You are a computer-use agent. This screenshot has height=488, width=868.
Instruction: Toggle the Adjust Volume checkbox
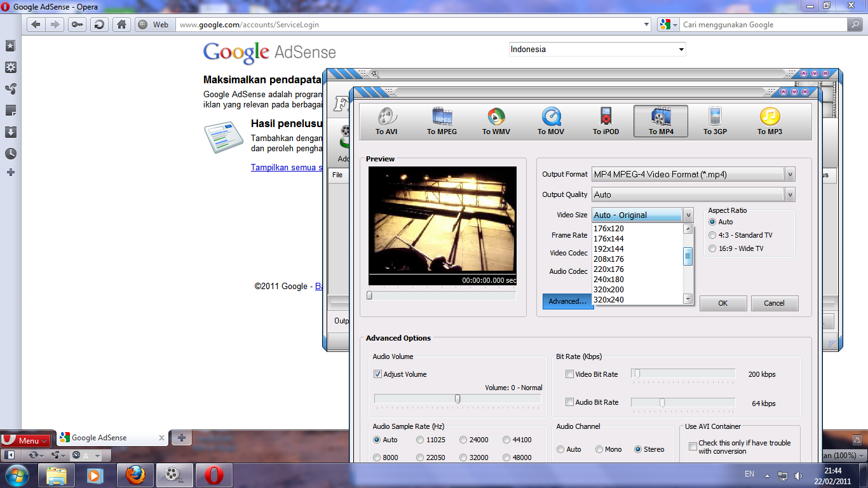coord(377,374)
